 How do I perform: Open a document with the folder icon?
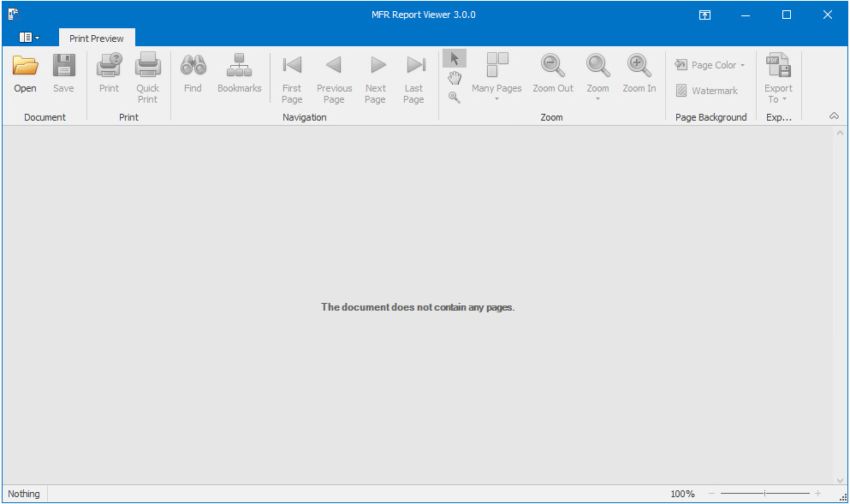click(25, 74)
